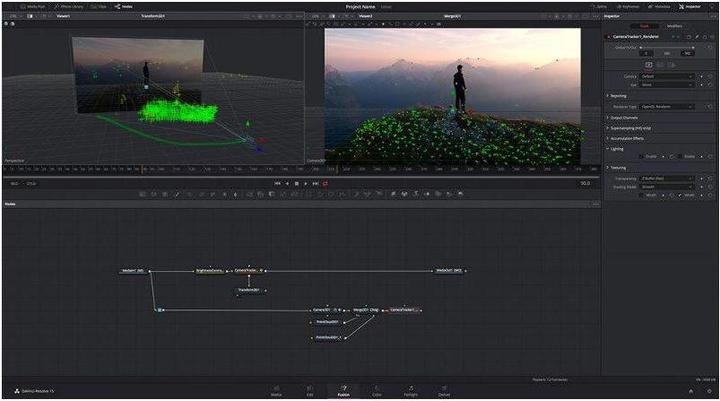Click the right handle of Global In/Out slider

point(693,47)
